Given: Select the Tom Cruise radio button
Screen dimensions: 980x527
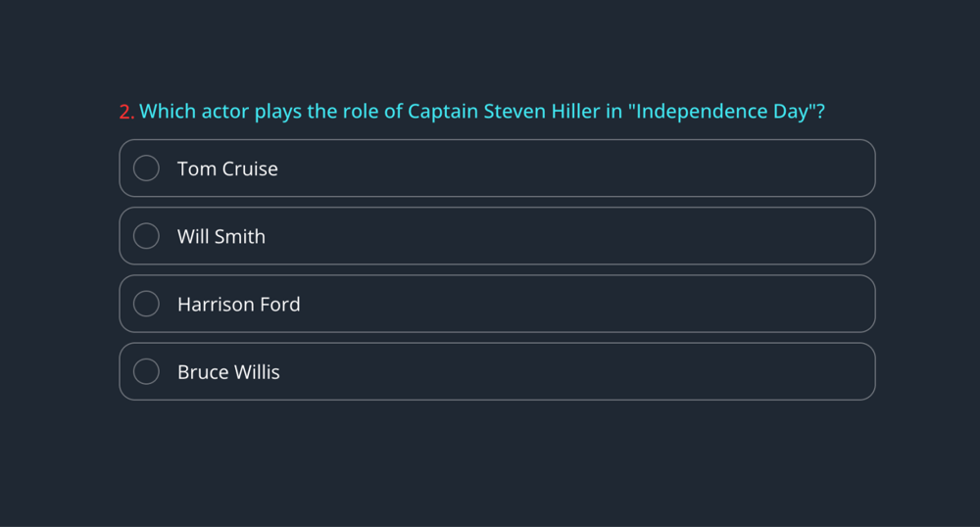Looking at the screenshot, I should tap(146, 168).
